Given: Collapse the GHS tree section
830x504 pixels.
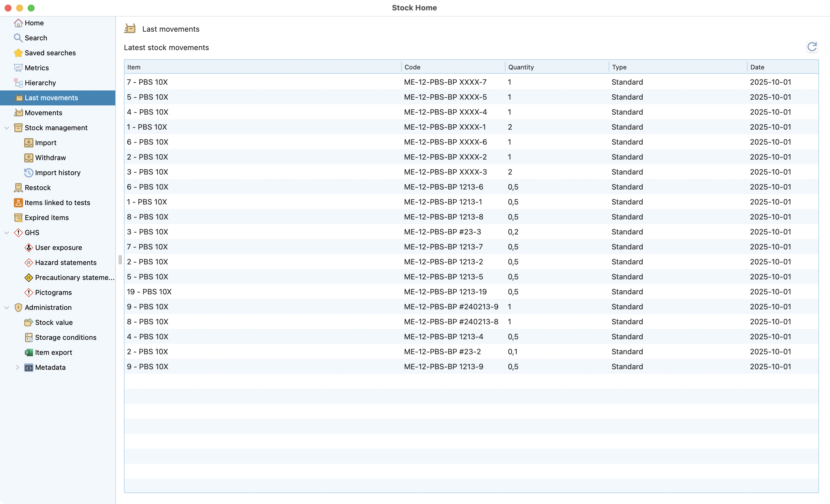Looking at the screenshot, I should (x=7, y=233).
